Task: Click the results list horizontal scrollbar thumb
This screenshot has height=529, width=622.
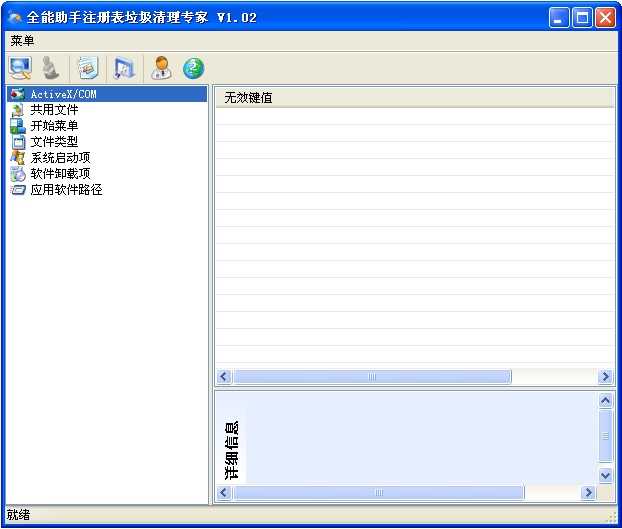Action: click(x=372, y=376)
